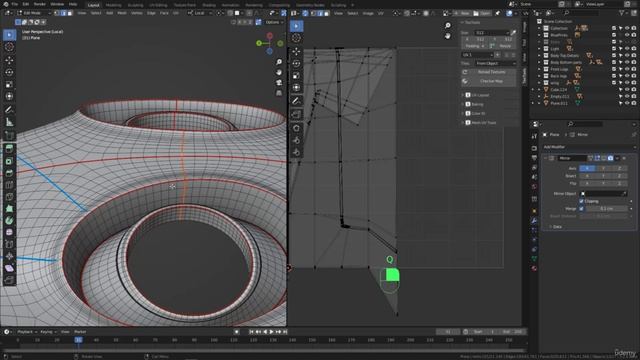Screen dimensions: 640x360
Task: Open the Vertex menu in 3D viewport header
Action: click(x=136, y=13)
